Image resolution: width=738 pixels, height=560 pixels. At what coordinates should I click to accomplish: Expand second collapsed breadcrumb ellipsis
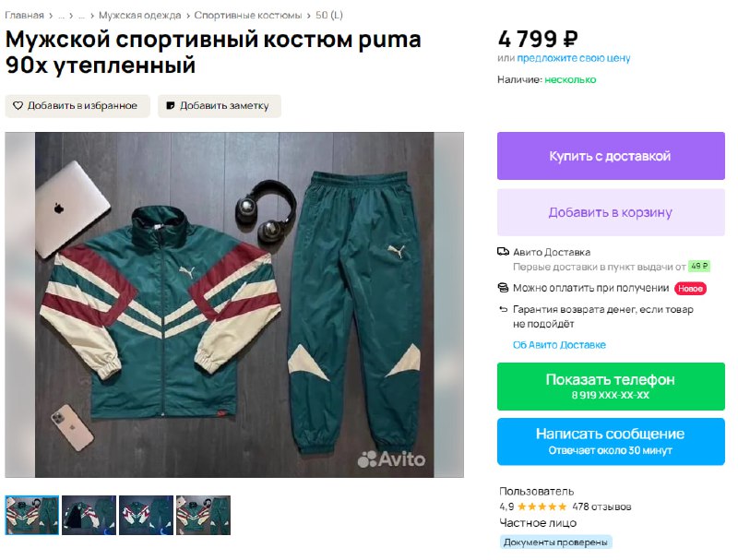coord(82,16)
